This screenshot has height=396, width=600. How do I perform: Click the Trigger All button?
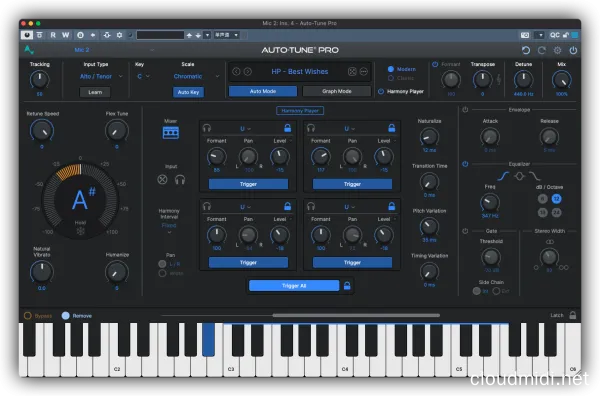coord(294,286)
